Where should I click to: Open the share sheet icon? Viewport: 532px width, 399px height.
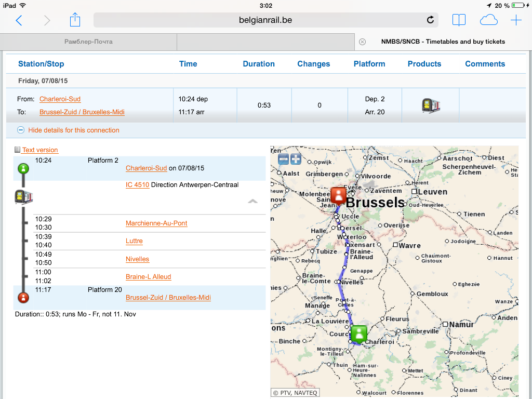[x=75, y=20]
